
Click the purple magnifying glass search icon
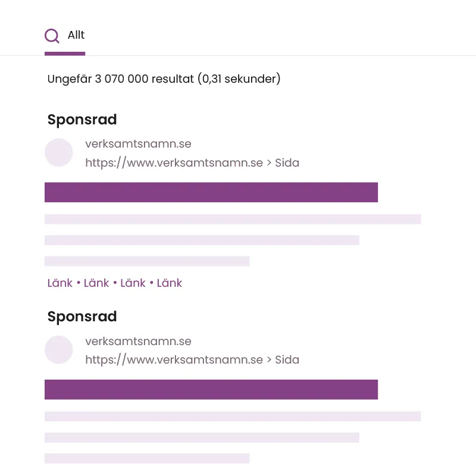(x=52, y=36)
